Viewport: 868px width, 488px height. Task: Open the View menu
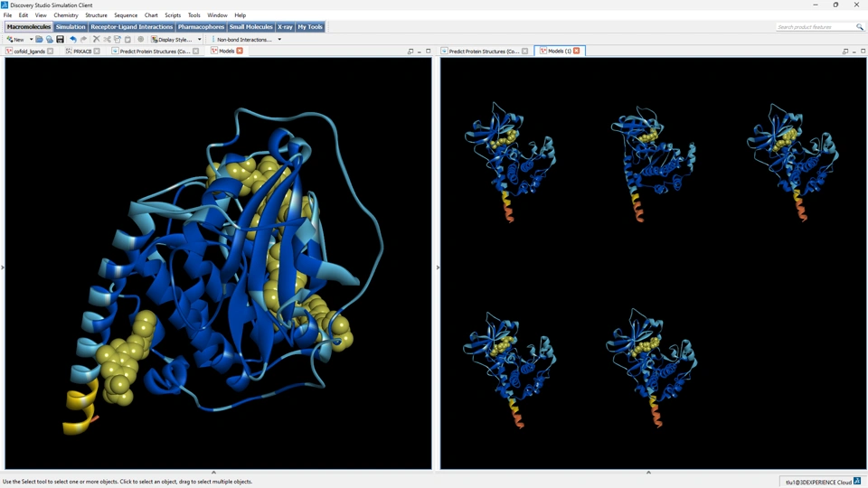(41, 15)
